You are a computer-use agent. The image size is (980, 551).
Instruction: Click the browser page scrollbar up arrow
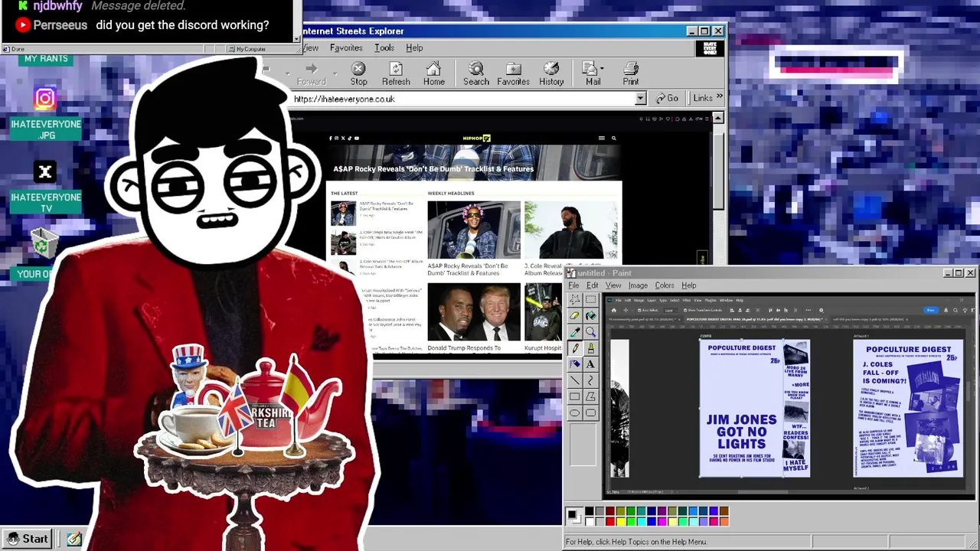coord(717,118)
